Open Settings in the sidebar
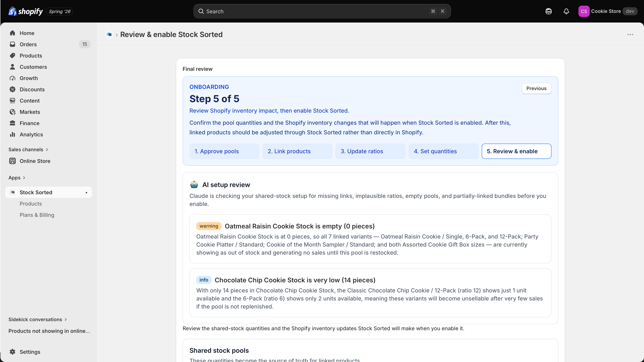 click(x=30, y=352)
